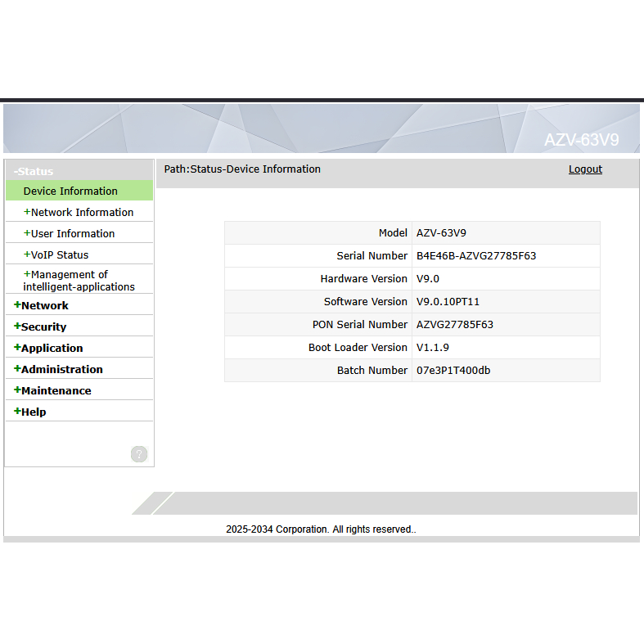
Task: Expand the Help menu section
Action: click(32, 412)
